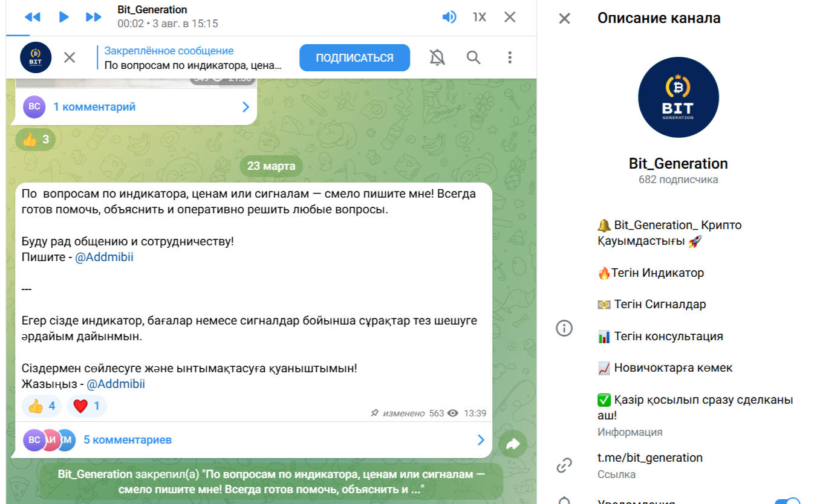Viewport: 820px width, 504px height.
Task: Click the info icon beside the description
Action: point(564,328)
